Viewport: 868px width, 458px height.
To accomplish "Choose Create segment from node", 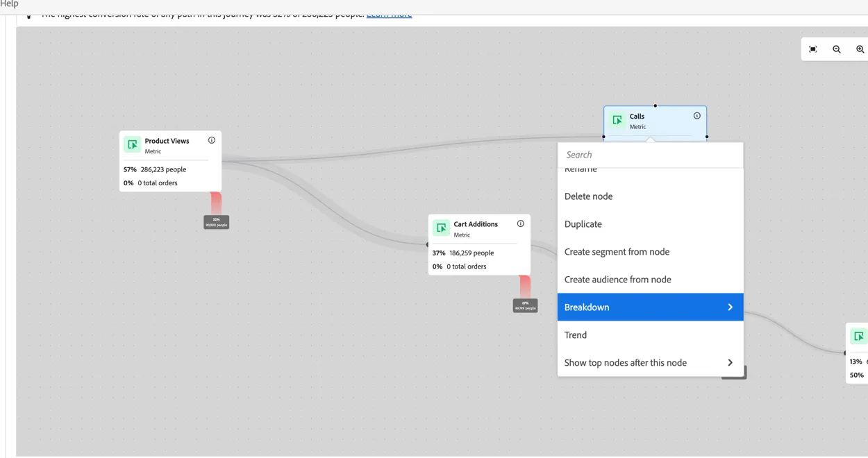I will click(x=650, y=252).
